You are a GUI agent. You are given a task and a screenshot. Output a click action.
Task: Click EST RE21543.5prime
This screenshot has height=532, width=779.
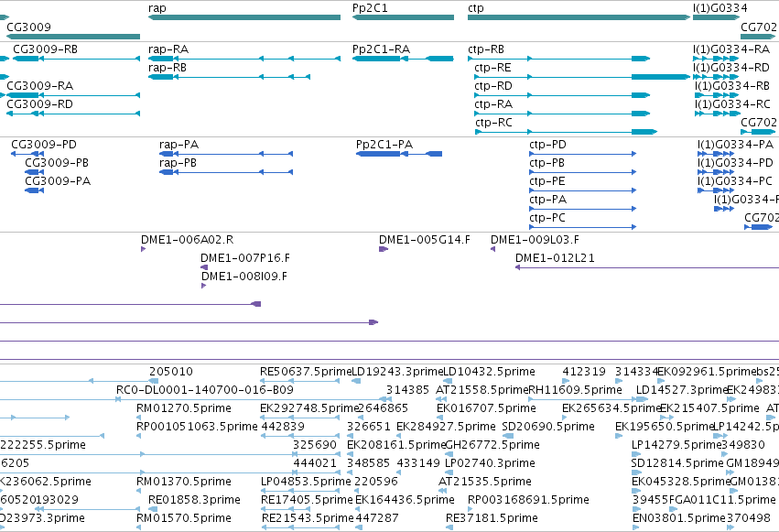tap(308, 518)
